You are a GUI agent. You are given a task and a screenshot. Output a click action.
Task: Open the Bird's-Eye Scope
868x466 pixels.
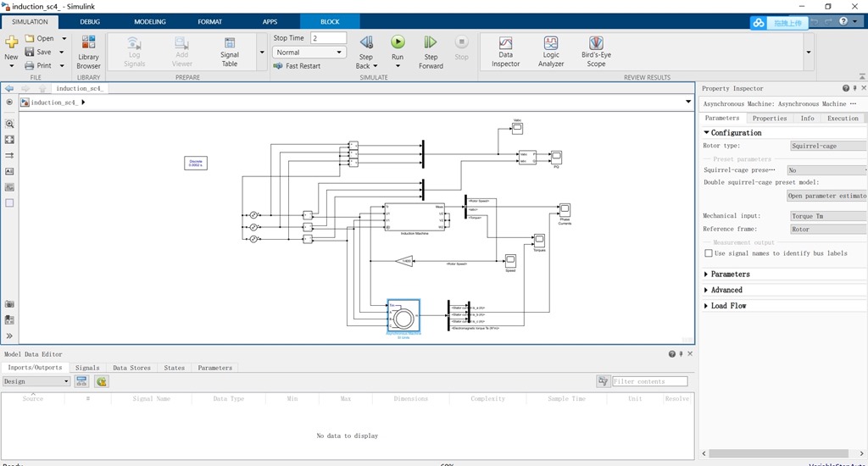pyautogui.click(x=596, y=52)
